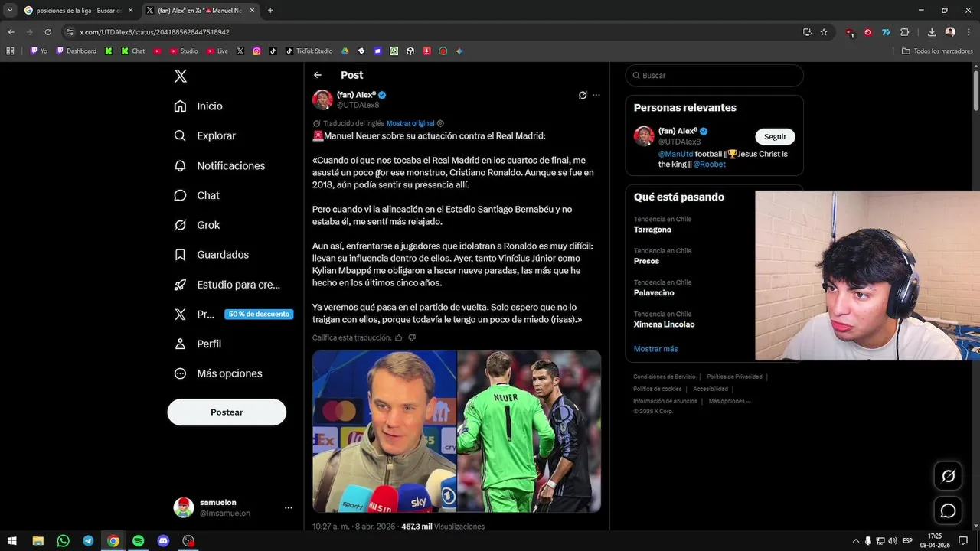Rate the translation with thumbs down
This screenshot has height=551, width=980.
tap(412, 337)
